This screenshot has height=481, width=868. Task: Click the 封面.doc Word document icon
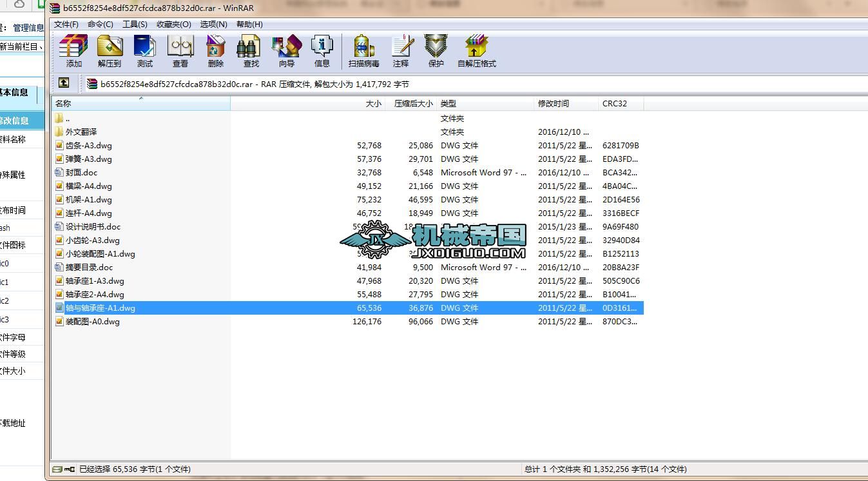[59, 172]
